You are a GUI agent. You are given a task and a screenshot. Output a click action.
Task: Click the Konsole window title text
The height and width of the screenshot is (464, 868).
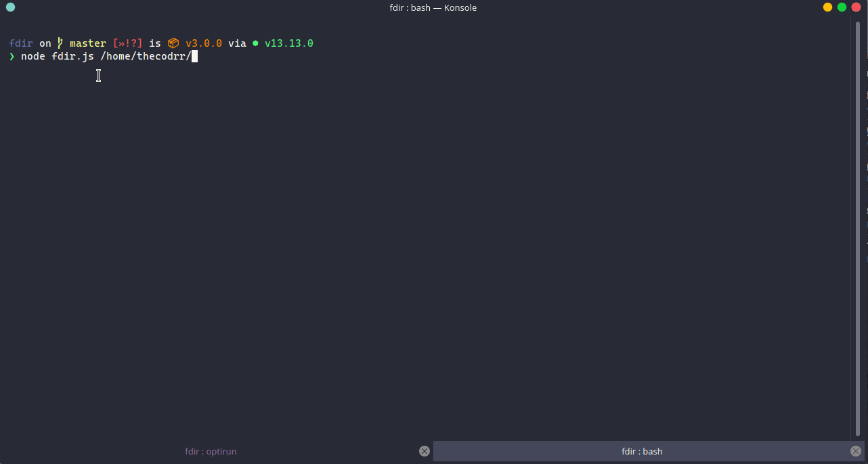(433, 7)
